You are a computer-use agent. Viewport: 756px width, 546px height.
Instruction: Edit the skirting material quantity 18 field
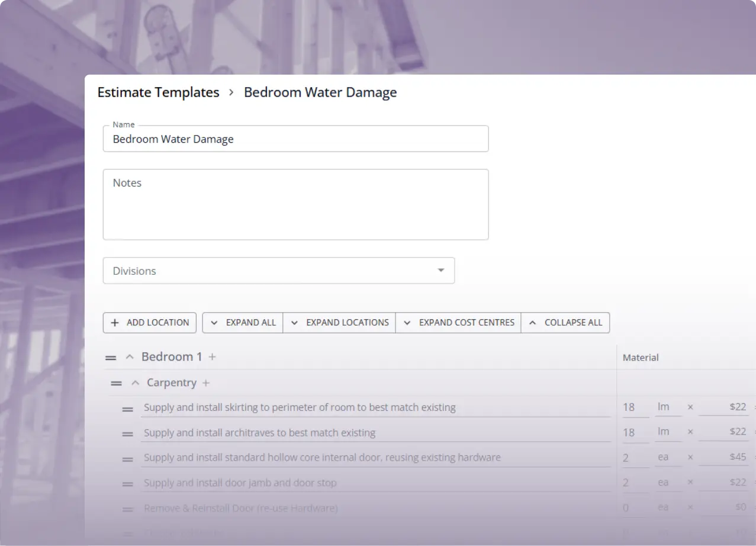(634, 407)
